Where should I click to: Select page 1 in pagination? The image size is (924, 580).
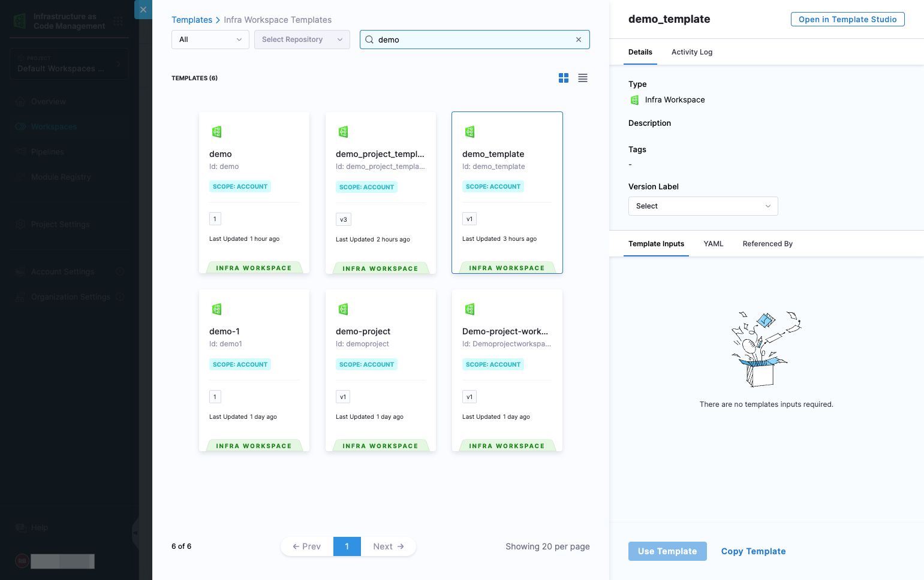347,546
